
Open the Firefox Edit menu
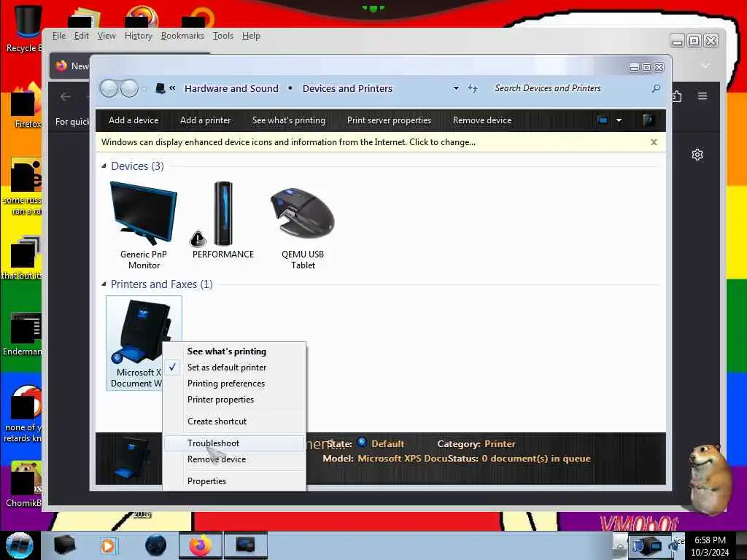pos(82,36)
